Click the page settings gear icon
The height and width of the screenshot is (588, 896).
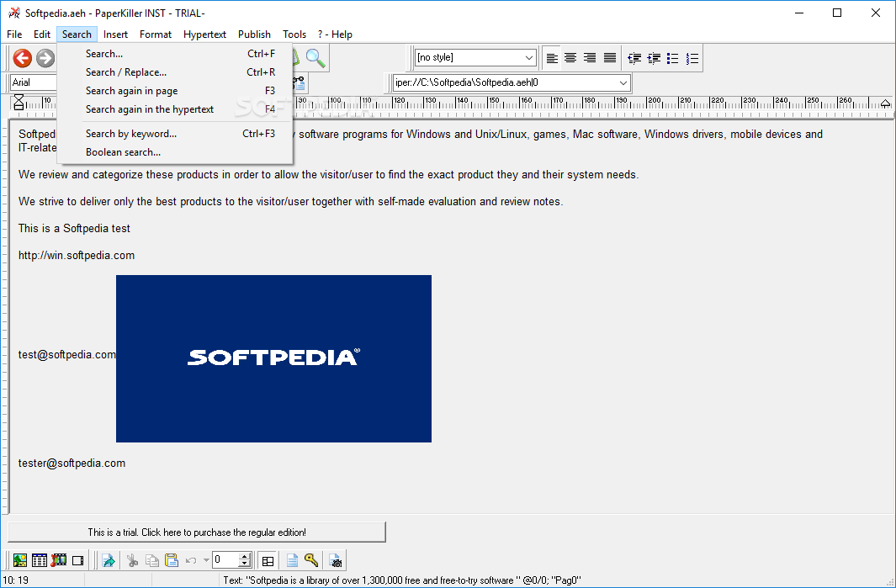click(336, 560)
